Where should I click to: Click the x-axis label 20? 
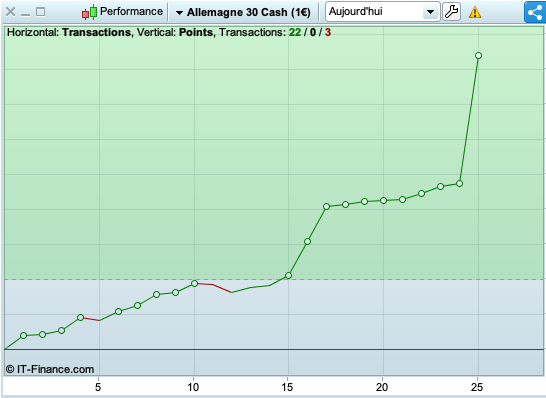coord(382,387)
